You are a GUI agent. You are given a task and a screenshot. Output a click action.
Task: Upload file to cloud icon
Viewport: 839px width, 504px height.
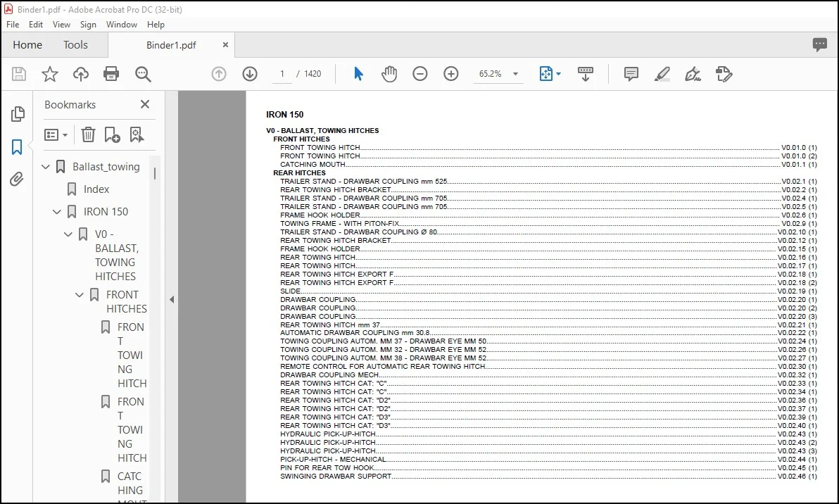point(81,74)
